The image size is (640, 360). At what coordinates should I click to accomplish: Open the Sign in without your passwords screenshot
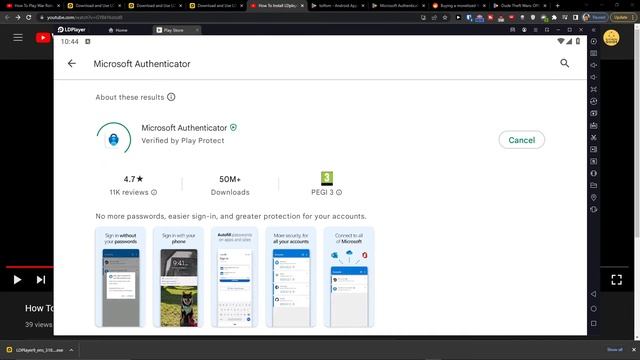click(120, 278)
